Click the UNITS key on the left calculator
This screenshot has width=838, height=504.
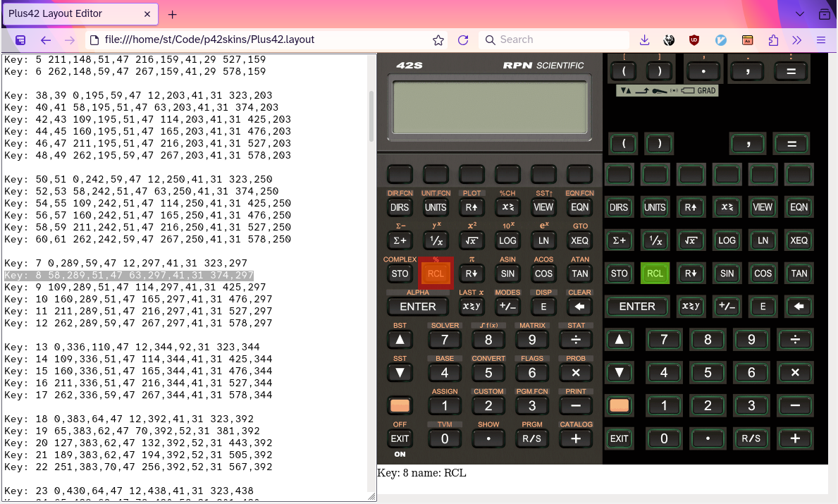[436, 207]
